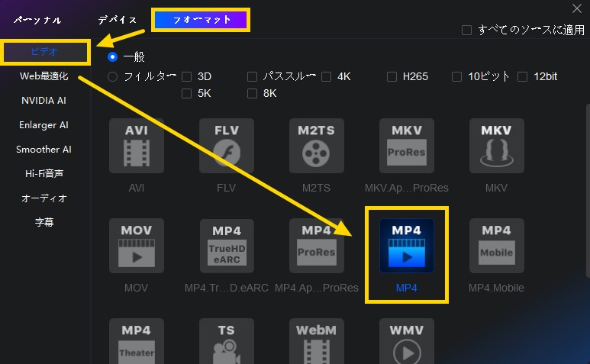Pick the MP4 Theater format icon
Image resolution: width=590 pixels, height=364 pixels.
point(136,341)
